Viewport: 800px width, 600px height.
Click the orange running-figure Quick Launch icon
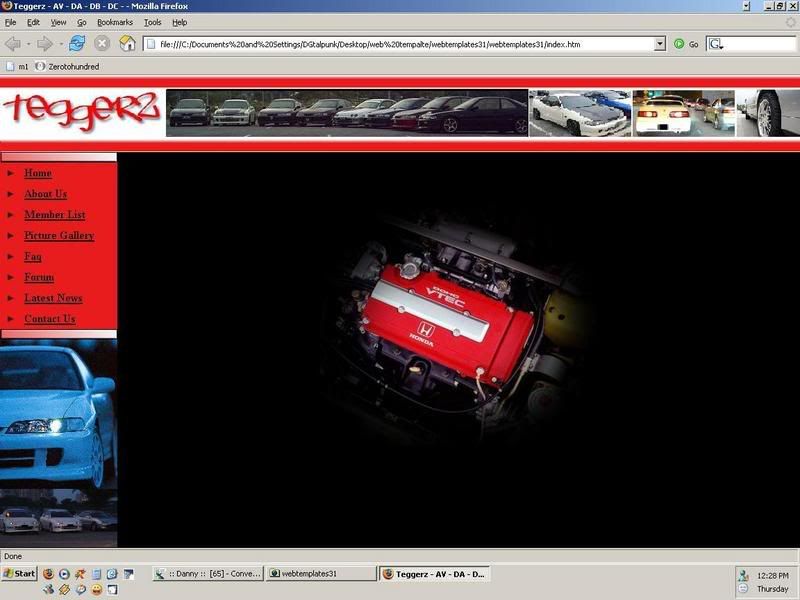tap(80, 574)
